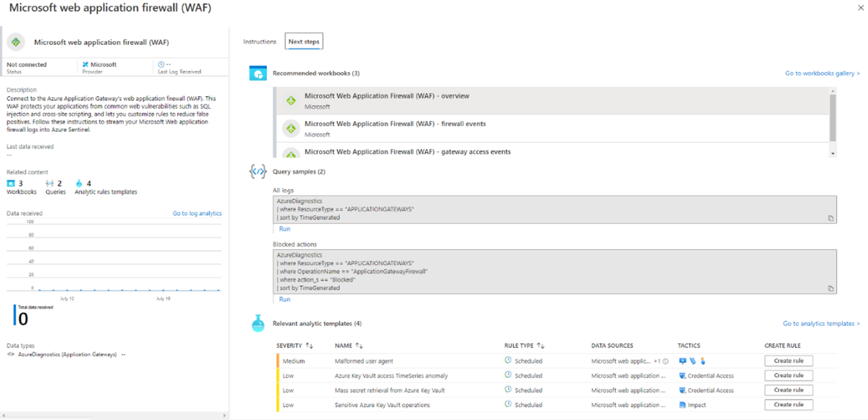This screenshot has height=420, width=868.
Task: Click the Last Log Received clock icon
Action: coord(161,64)
